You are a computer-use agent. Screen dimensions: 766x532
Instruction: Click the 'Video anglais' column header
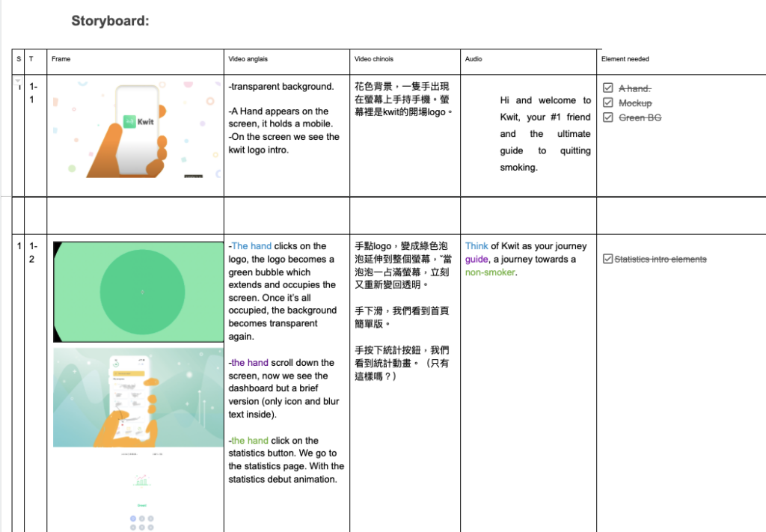248,59
